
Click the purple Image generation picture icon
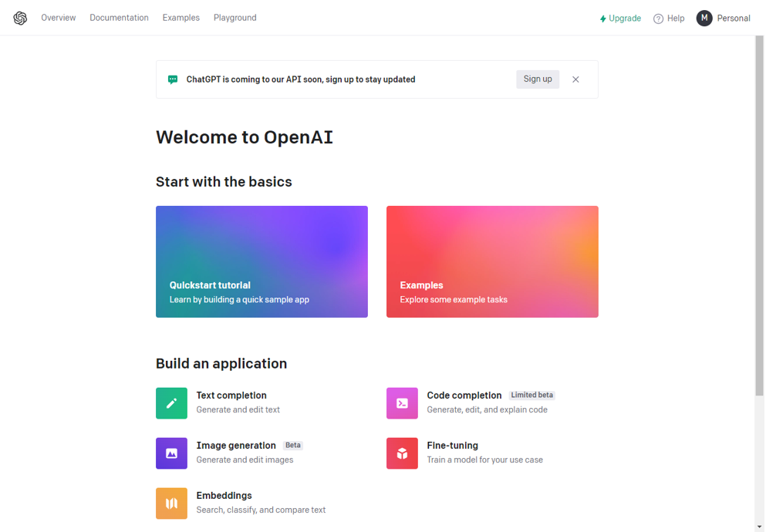171,453
